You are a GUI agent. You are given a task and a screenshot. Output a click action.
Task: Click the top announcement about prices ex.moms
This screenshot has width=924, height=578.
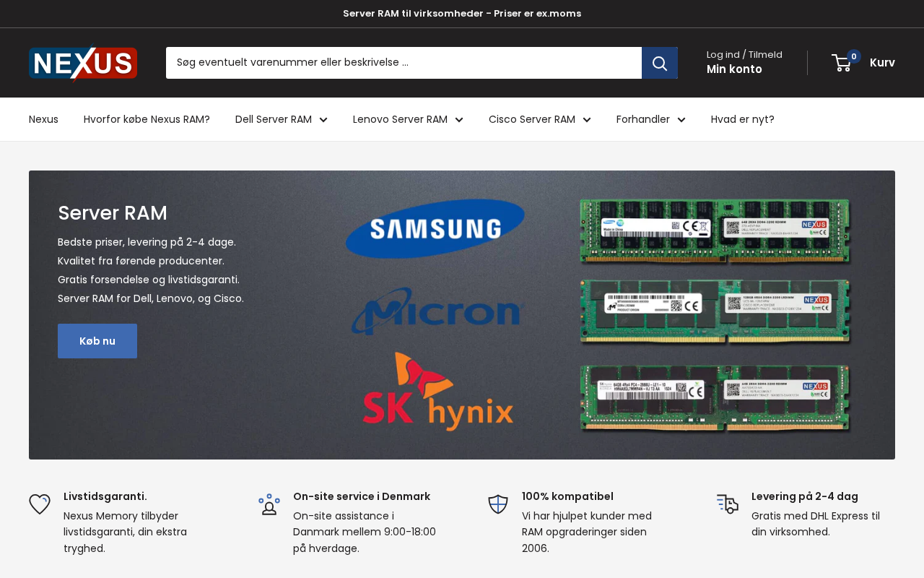coord(462,14)
